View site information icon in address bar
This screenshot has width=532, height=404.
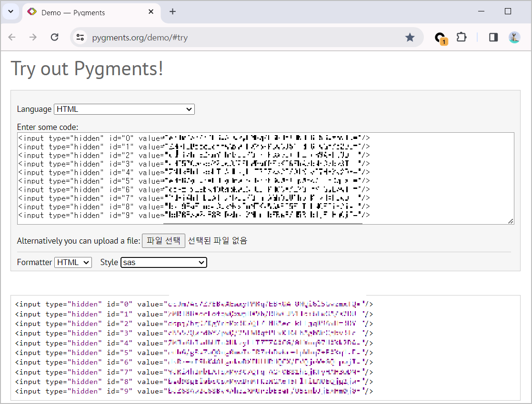click(x=80, y=37)
